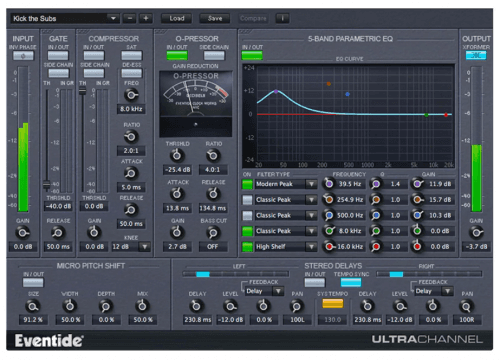Toggle the Parametric EQ In/Out switch
500x360 pixels.
tap(252, 55)
